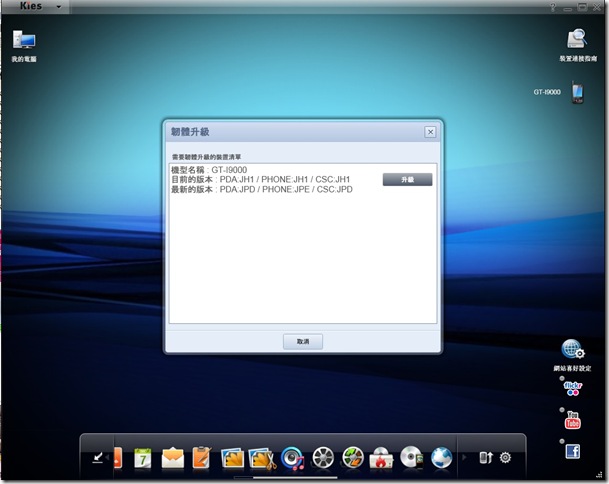Viewport: 609px width, 484px height.
Task: Launch the disc burner flame icon
Action: coord(381,458)
